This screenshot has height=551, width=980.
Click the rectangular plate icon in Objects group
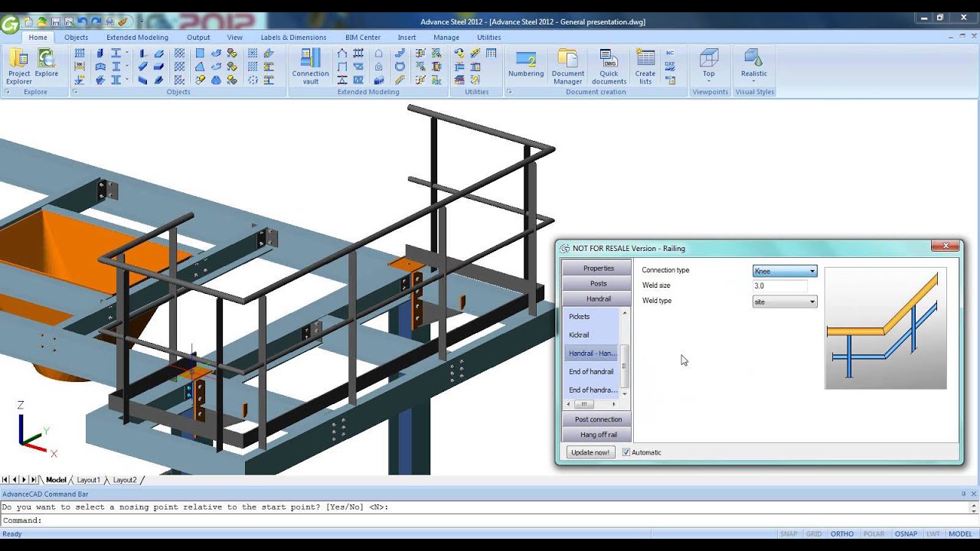tap(200, 53)
